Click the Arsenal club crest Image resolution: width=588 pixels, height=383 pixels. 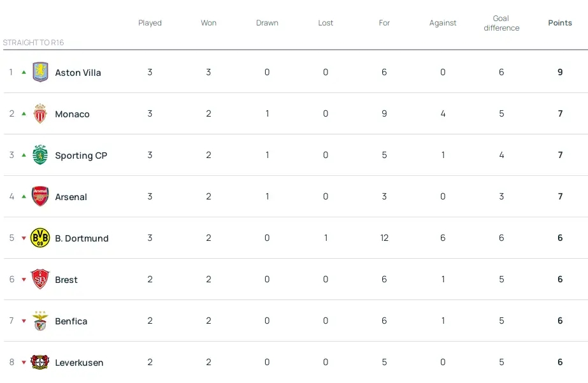point(40,196)
